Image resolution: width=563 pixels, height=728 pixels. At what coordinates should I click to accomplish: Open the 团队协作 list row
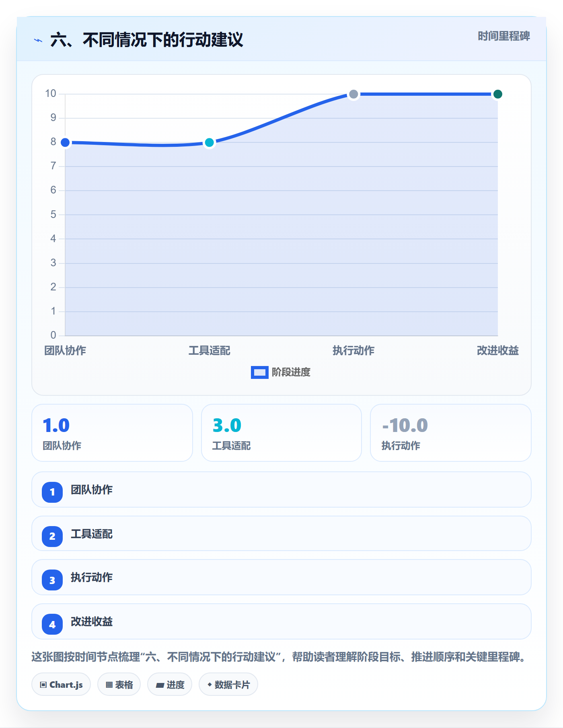click(281, 490)
